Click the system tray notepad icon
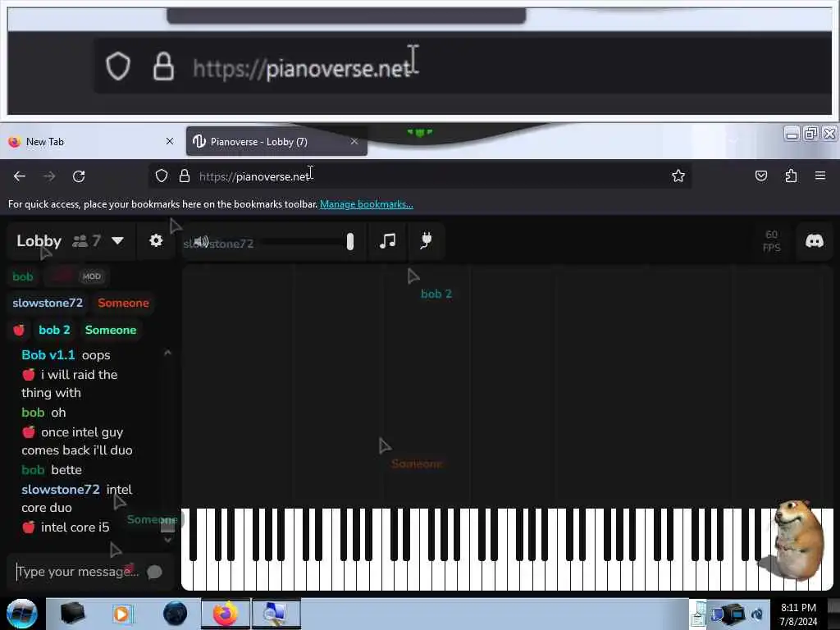This screenshot has width=840, height=630. (697, 614)
